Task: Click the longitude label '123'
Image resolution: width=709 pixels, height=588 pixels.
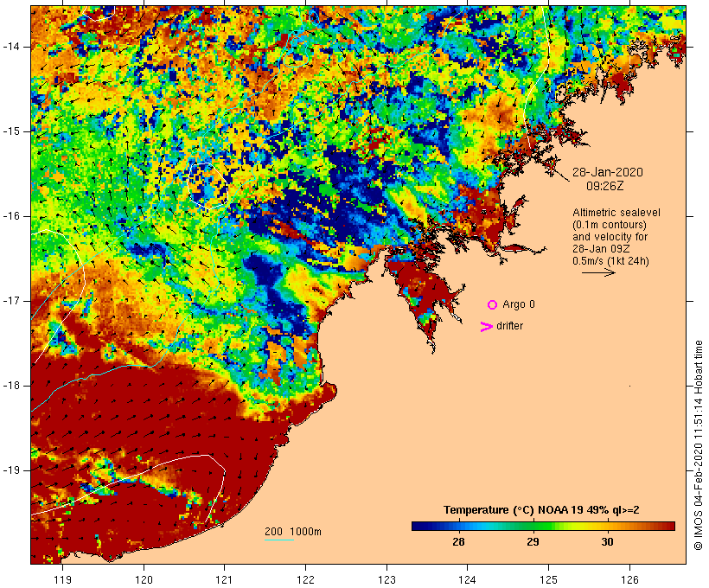Action: 386,579
